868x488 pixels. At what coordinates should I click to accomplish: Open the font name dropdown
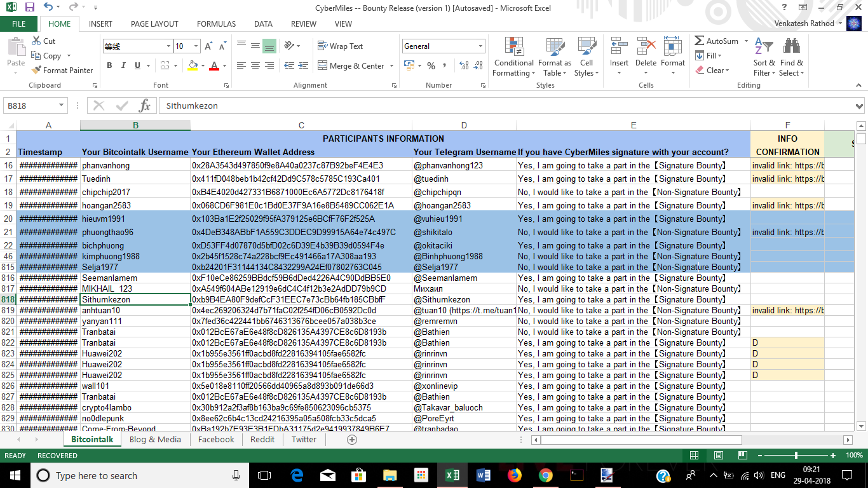click(x=168, y=46)
